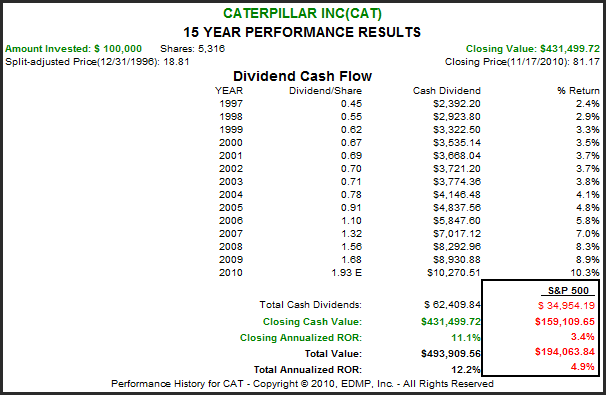Click cash dividend $8,292.96
Screen dimensions: 606x395
(457, 247)
